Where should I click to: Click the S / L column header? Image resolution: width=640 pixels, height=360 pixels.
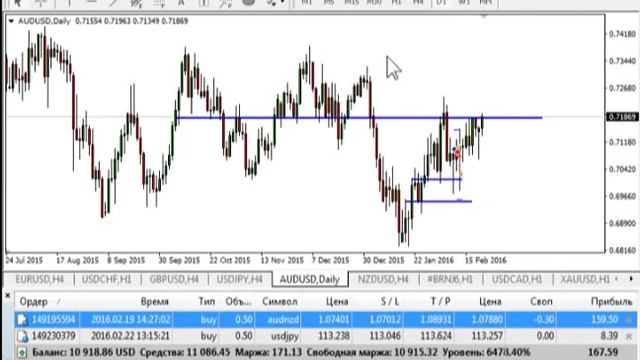tap(390, 302)
